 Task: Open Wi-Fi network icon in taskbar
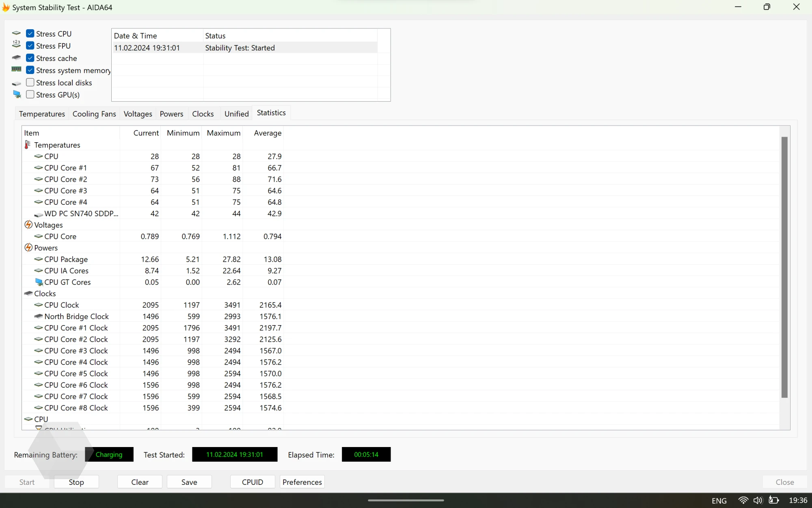pyautogui.click(x=743, y=500)
